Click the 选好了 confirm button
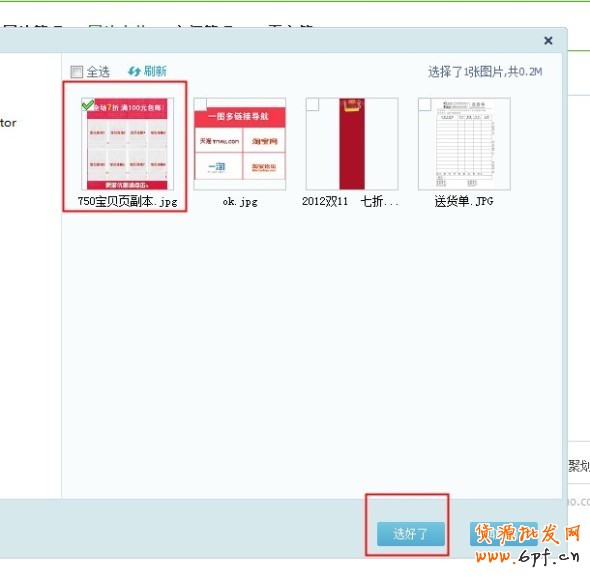Screen dimensions: 590x578 pyautogui.click(x=411, y=534)
